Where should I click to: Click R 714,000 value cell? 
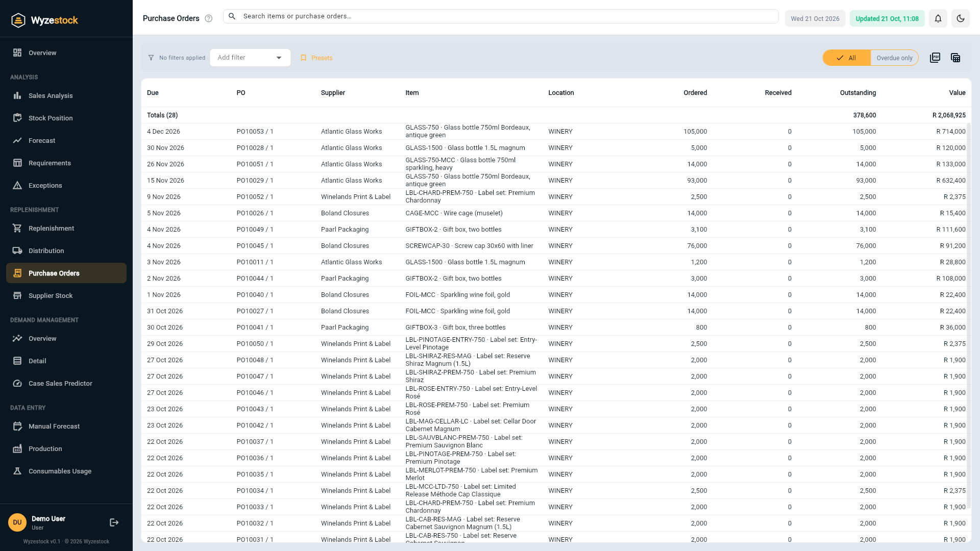950,132
